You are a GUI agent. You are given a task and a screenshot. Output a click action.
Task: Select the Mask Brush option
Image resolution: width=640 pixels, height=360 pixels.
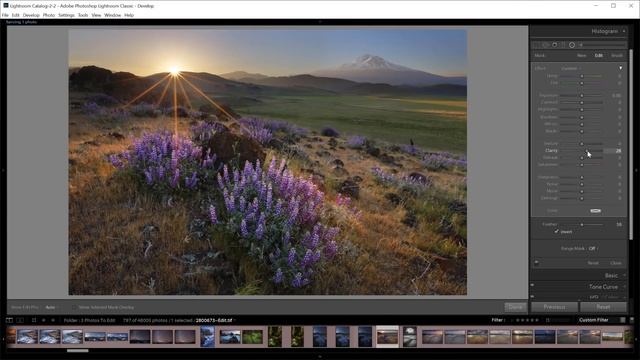(617, 56)
